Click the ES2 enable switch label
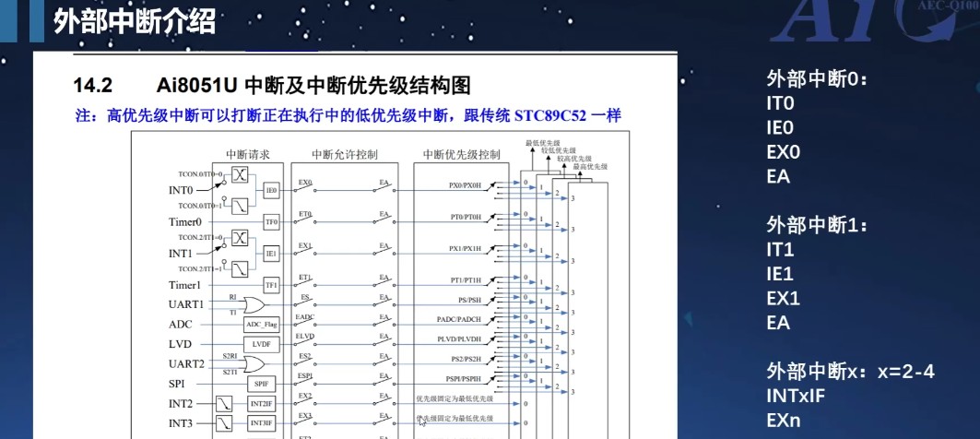980x439 pixels. pyautogui.click(x=305, y=356)
